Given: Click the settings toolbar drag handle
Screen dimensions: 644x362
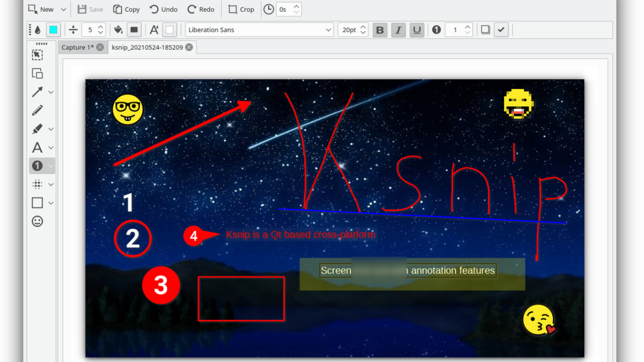Looking at the screenshot, I should [x=30, y=30].
